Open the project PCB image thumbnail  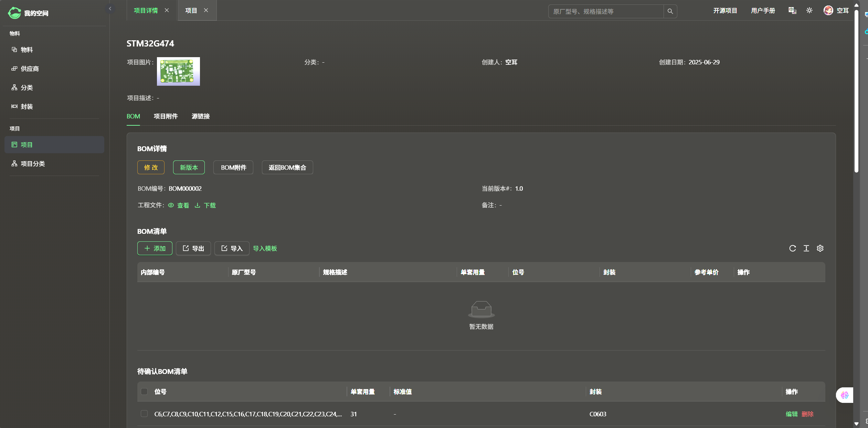coord(178,71)
